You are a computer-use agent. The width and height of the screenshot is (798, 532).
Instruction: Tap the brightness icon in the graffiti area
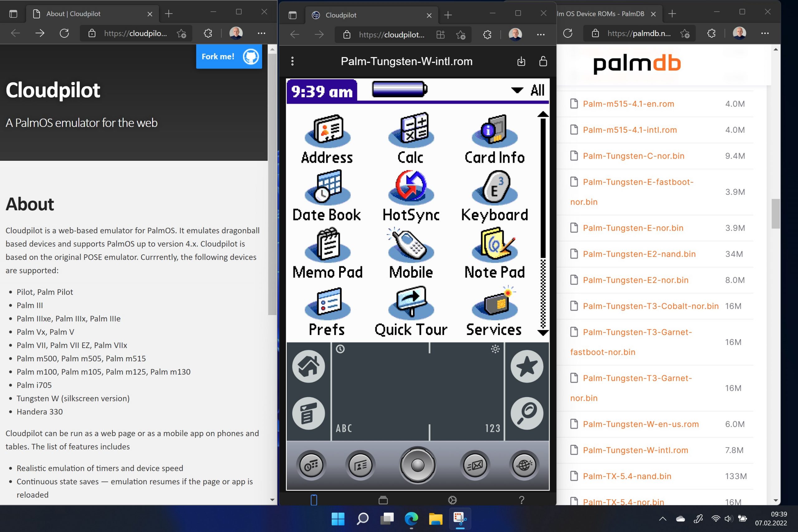click(x=495, y=349)
